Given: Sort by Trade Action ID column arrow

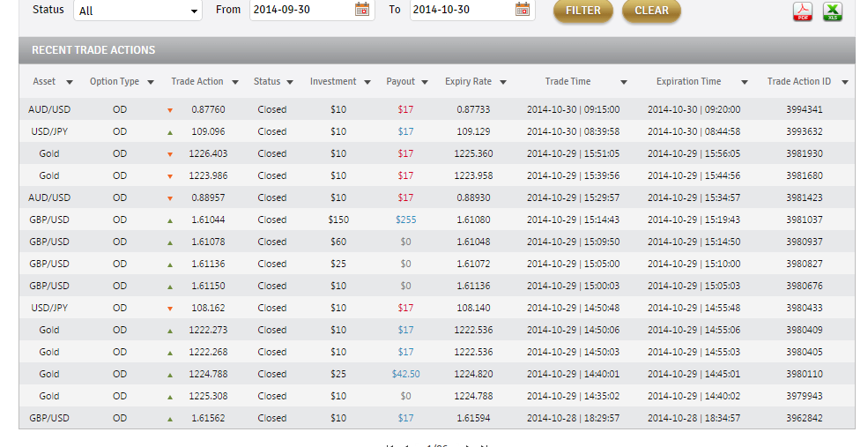Looking at the screenshot, I should (845, 83).
